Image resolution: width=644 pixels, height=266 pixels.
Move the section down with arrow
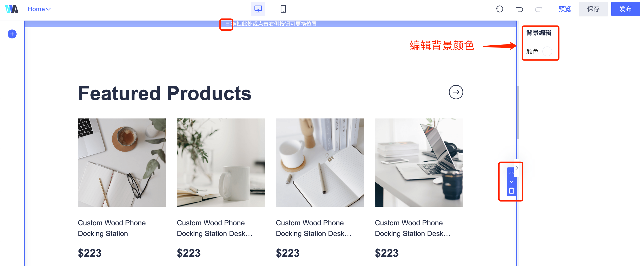click(511, 182)
